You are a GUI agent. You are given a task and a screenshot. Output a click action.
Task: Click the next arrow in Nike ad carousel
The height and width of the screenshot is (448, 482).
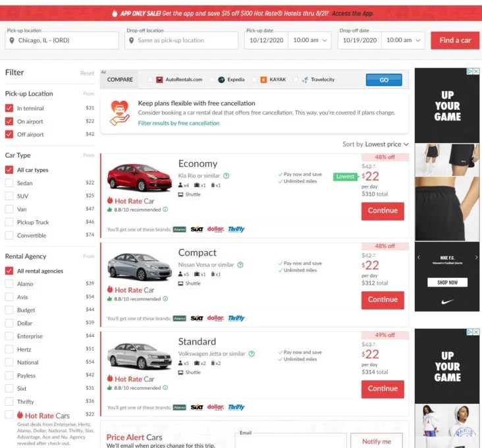[477, 258]
